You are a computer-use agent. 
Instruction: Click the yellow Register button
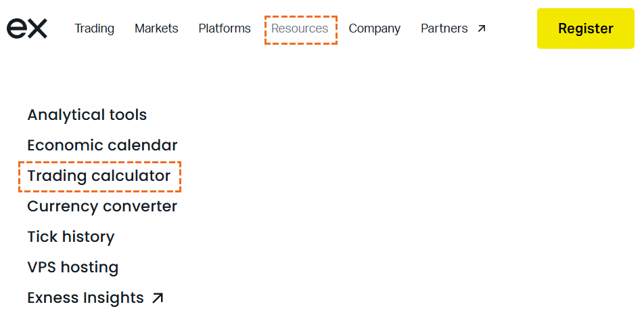pyautogui.click(x=586, y=28)
